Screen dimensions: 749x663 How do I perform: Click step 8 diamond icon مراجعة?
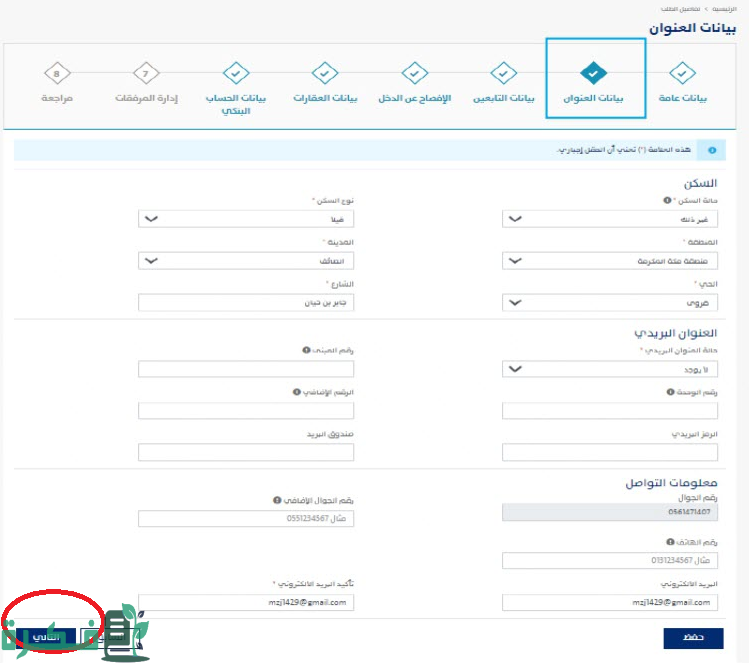point(57,73)
